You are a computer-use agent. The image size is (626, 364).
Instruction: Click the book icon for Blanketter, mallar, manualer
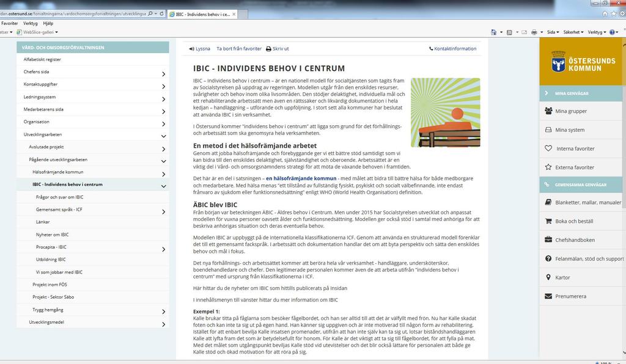coord(548,202)
